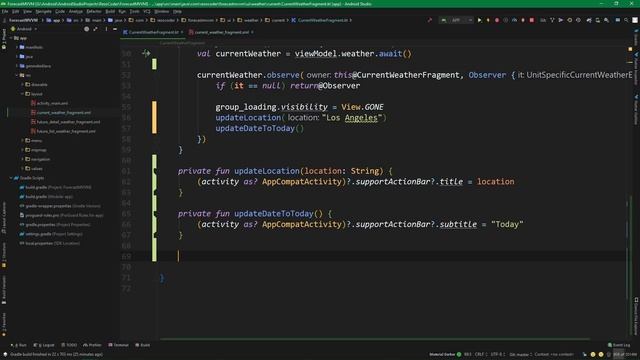Screen dimensions: 640x360
Task: Open the Profiler tool window button
Action: 92,345
